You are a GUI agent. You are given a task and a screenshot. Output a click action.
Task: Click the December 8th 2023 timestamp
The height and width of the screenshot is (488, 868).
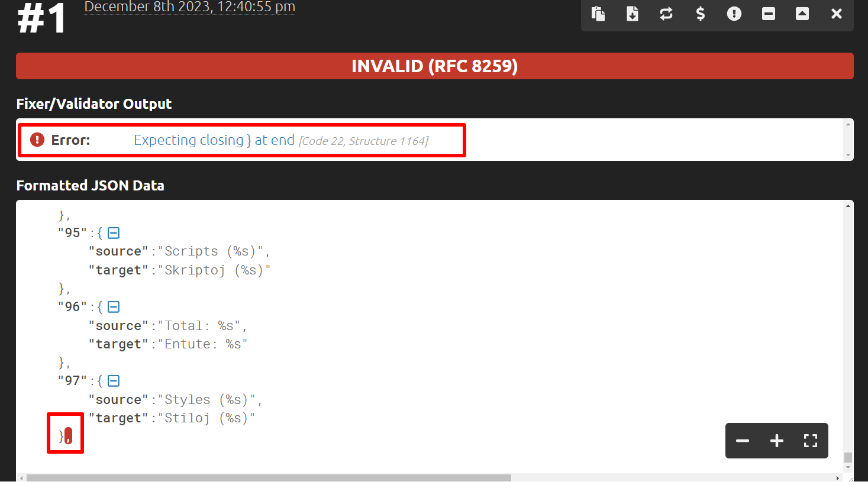tap(190, 7)
